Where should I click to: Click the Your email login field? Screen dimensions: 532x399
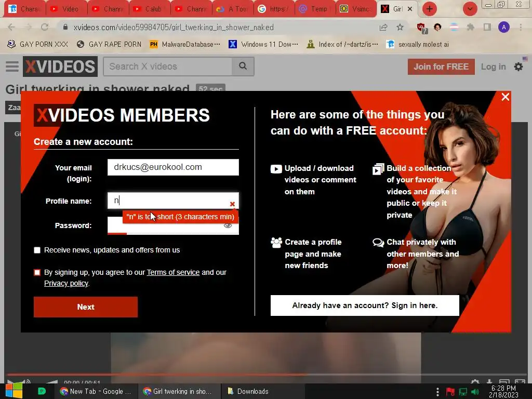173,167
